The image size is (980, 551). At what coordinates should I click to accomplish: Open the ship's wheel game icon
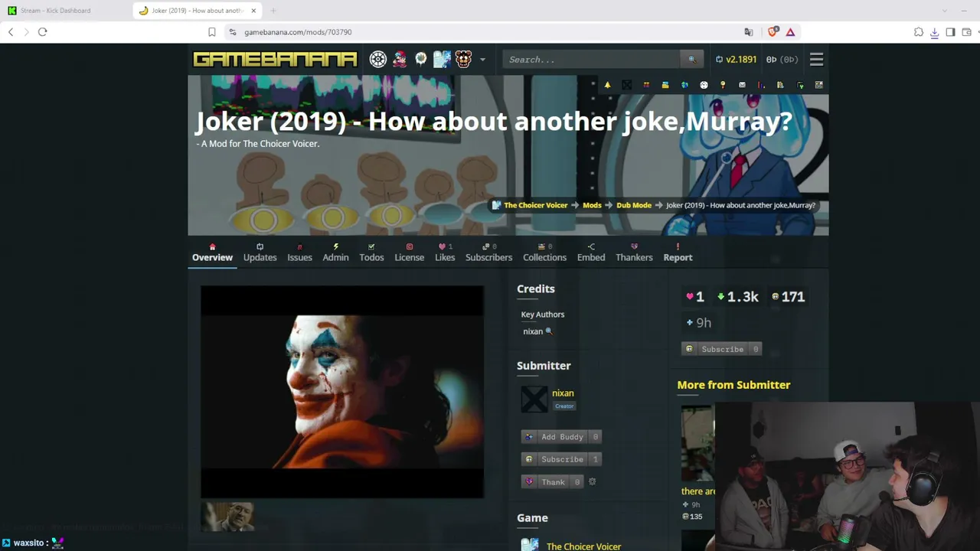[378, 59]
